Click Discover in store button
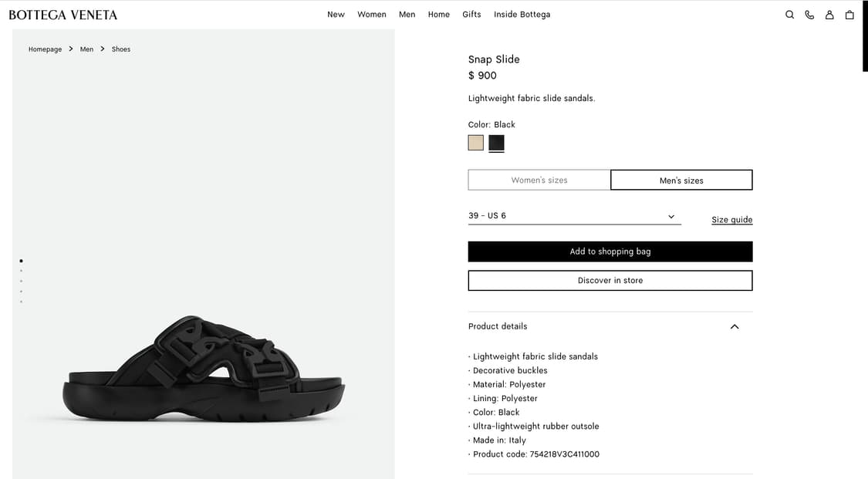This screenshot has width=868, height=479. click(610, 281)
